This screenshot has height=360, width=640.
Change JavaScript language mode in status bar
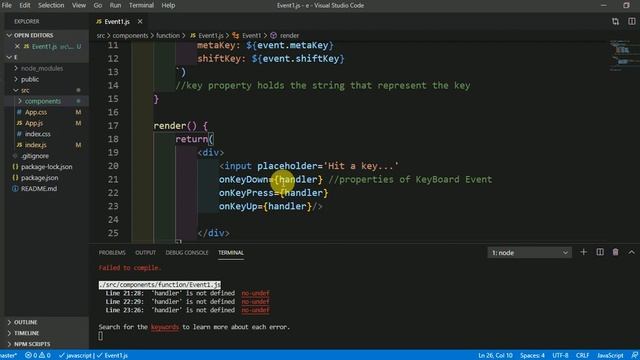click(x=610, y=356)
